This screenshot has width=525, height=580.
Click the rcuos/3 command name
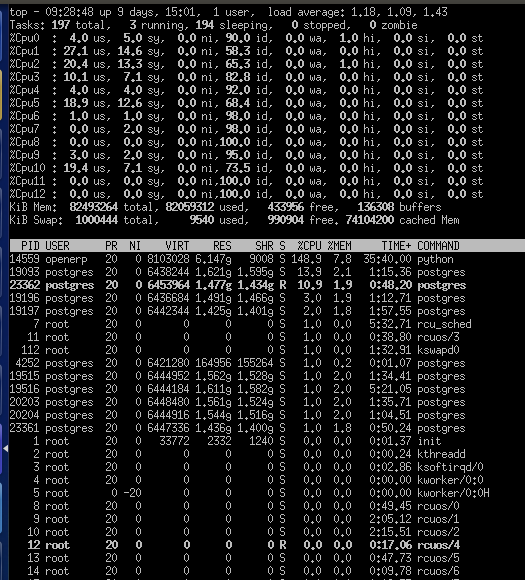click(x=438, y=337)
